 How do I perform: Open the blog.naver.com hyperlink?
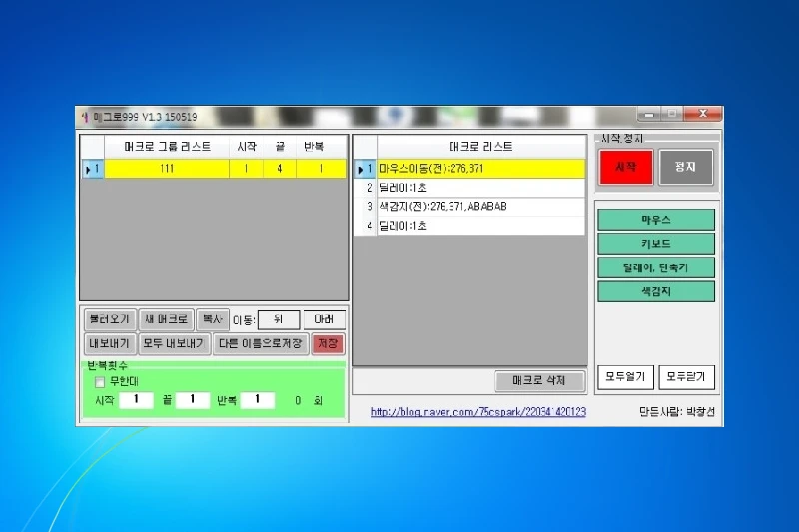coord(478,412)
